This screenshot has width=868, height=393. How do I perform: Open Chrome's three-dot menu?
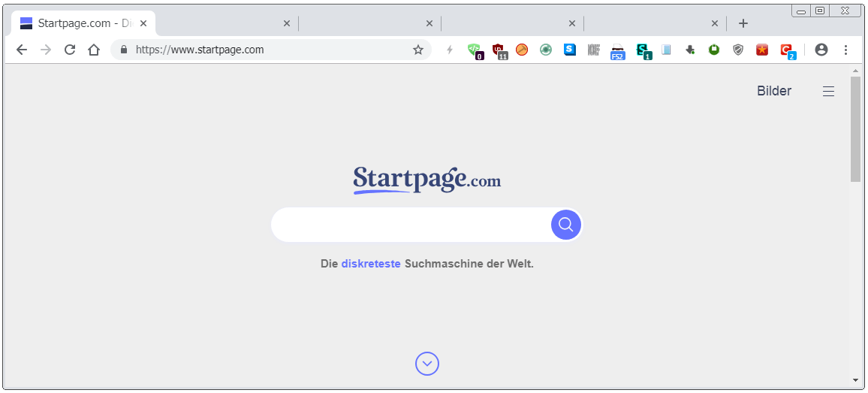coord(845,50)
